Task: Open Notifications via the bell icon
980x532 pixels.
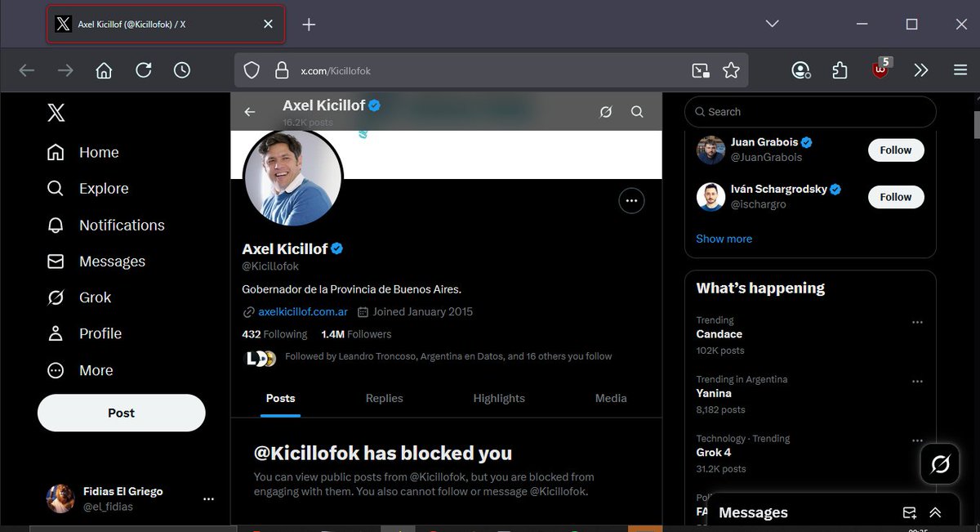Action: tap(120, 225)
